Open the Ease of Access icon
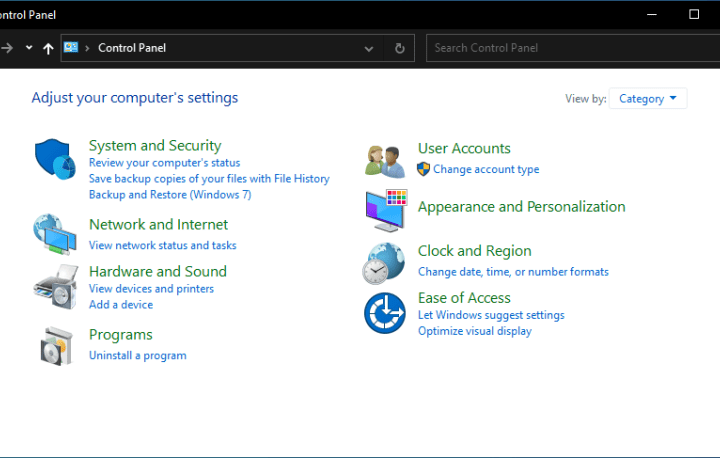This screenshot has height=458, width=720. [x=385, y=313]
